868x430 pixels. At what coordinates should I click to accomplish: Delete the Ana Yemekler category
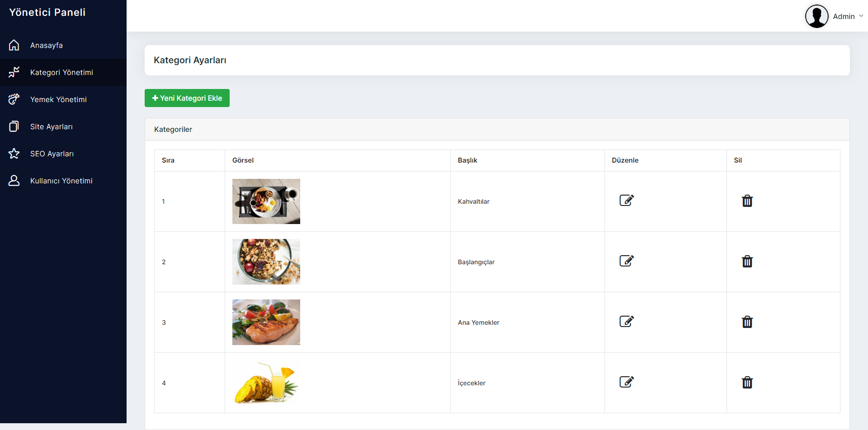coord(747,322)
